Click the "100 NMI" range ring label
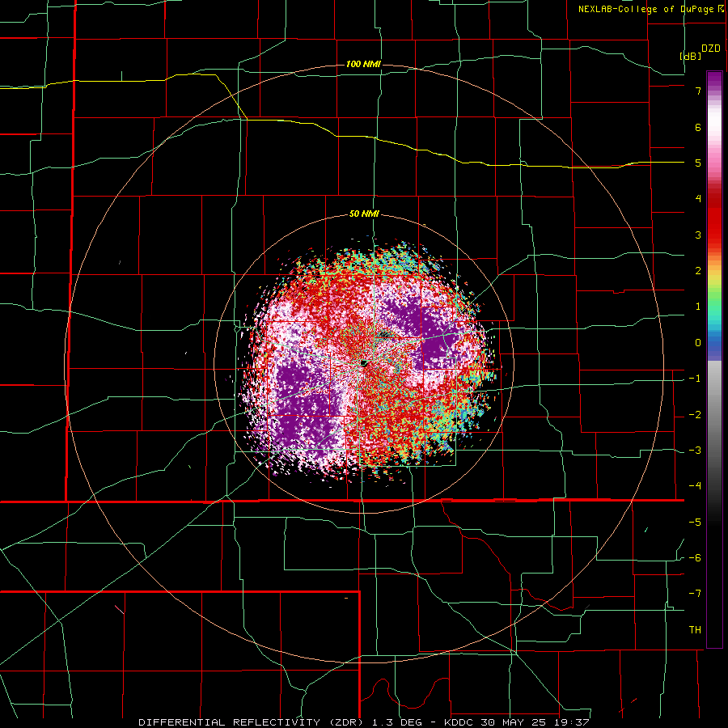This screenshot has height=728, width=728. coord(363,64)
